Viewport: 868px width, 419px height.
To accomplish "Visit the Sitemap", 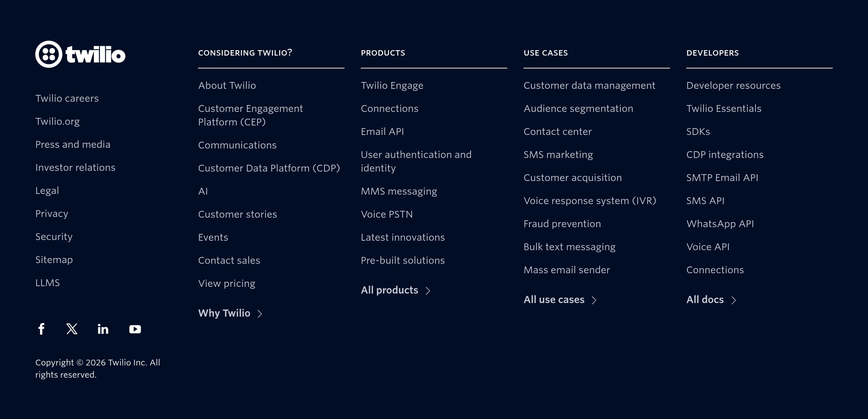I will point(54,260).
